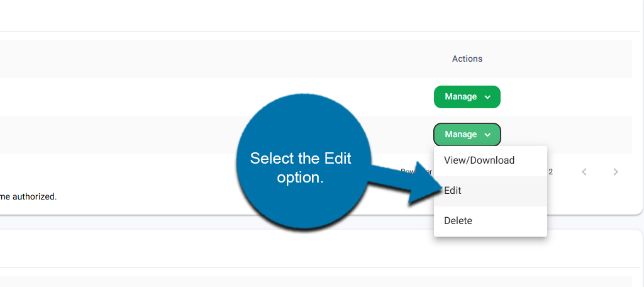Click the empty card panel at the bottom
Viewport: 644px width, 287px height.
click(x=314, y=252)
